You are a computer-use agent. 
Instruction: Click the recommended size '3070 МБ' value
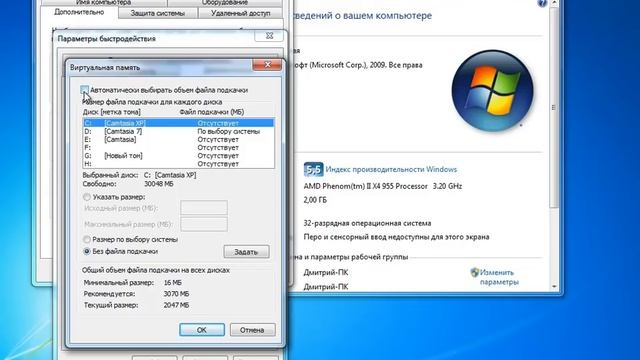point(176,294)
